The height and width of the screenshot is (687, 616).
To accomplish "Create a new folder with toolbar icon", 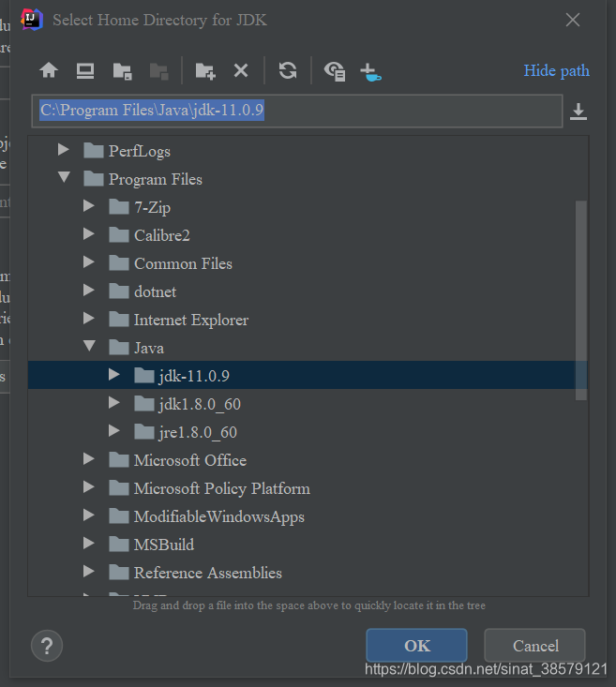I will (205, 71).
